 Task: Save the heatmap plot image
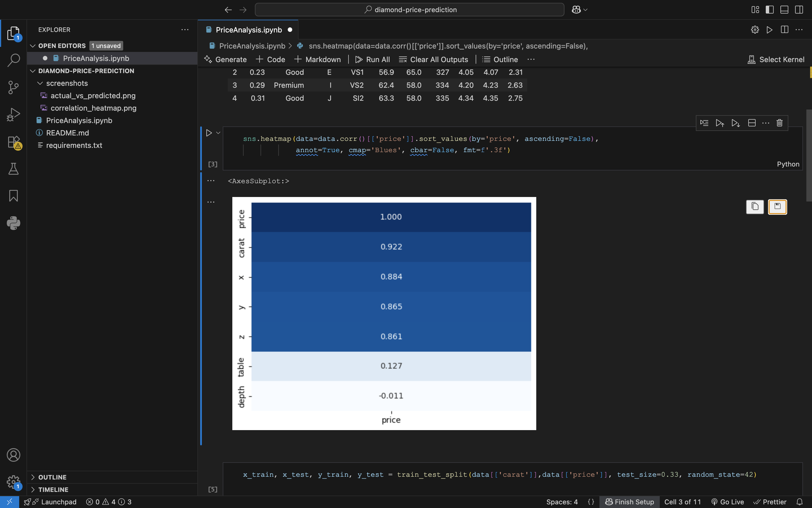(x=777, y=207)
